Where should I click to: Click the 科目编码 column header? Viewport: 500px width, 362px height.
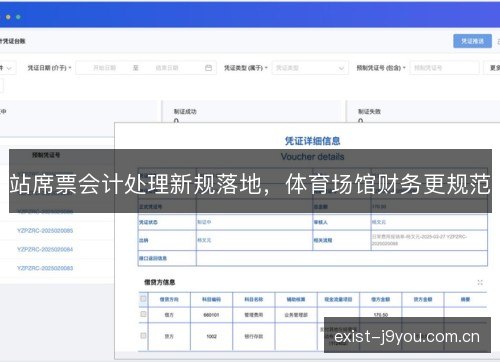click(211, 299)
